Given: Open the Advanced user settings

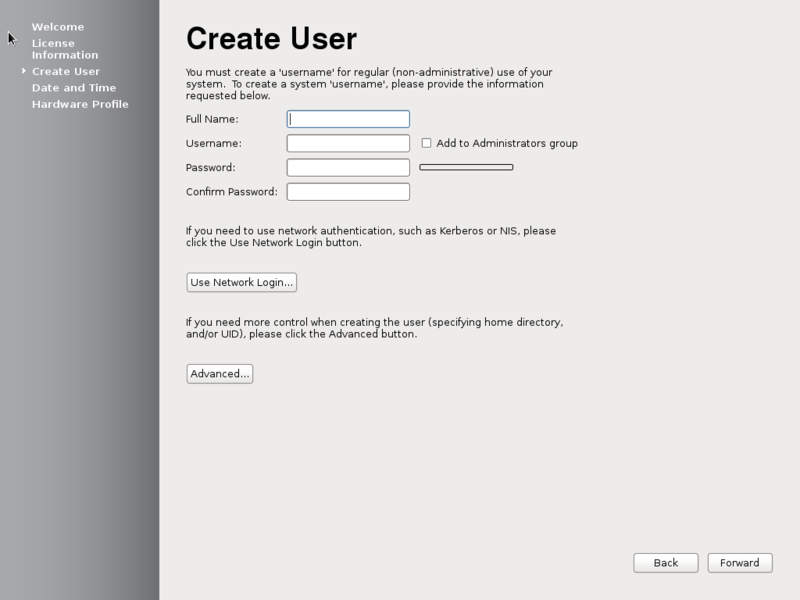Looking at the screenshot, I should tap(219, 373).
